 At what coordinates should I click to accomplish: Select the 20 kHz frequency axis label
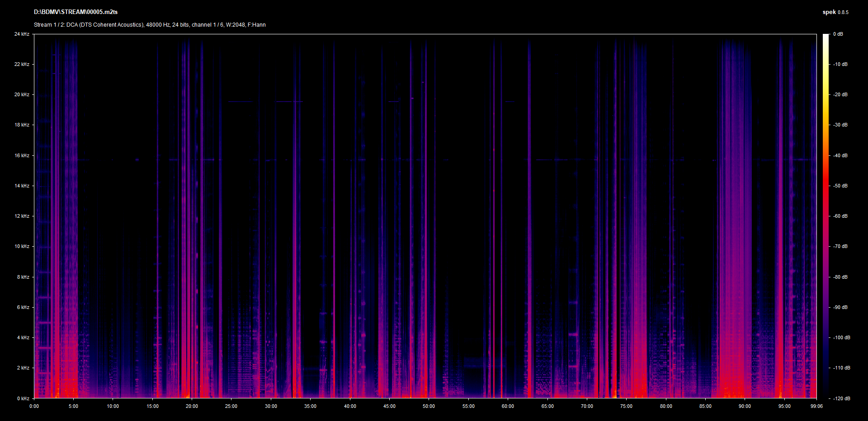coord(22,95)
